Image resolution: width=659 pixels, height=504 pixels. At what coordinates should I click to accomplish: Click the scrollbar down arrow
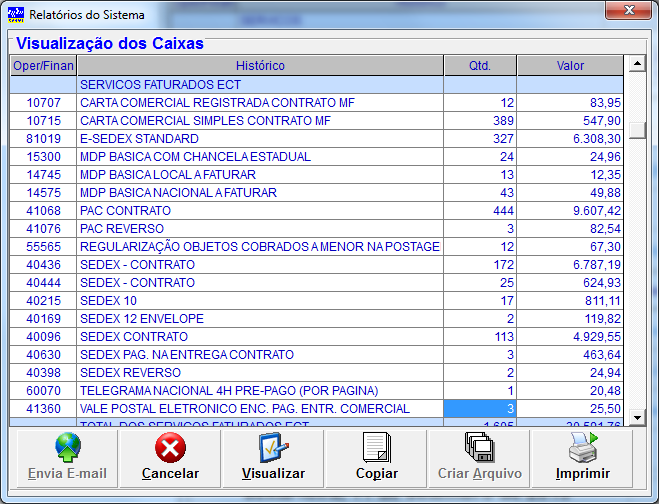coord(637,418)
